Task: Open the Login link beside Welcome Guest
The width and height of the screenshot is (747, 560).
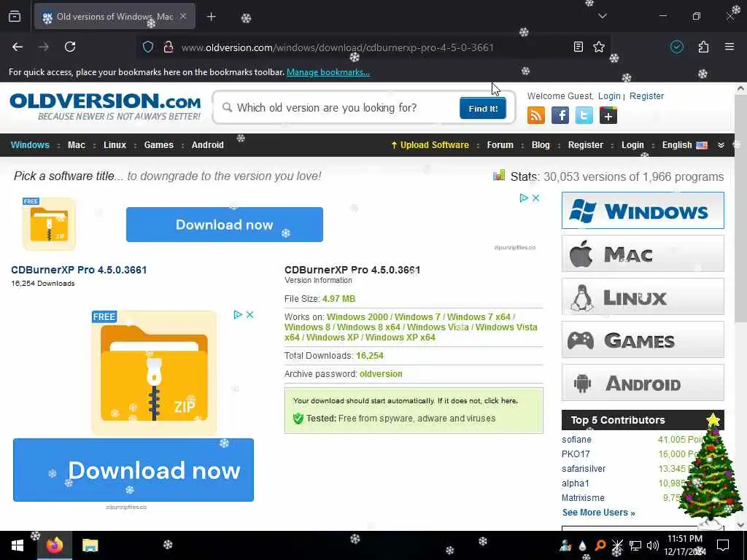Action: 609,96
